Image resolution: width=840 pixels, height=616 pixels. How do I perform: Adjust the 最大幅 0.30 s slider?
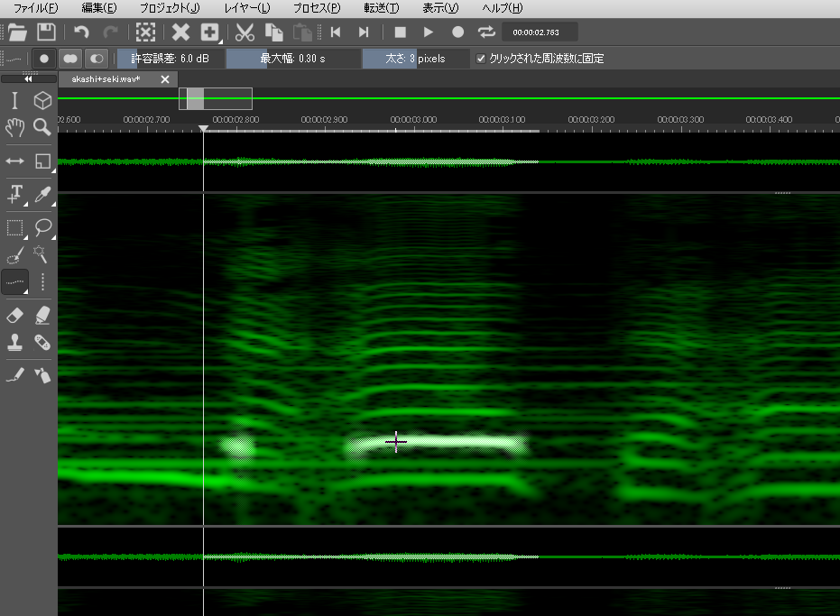292,59
